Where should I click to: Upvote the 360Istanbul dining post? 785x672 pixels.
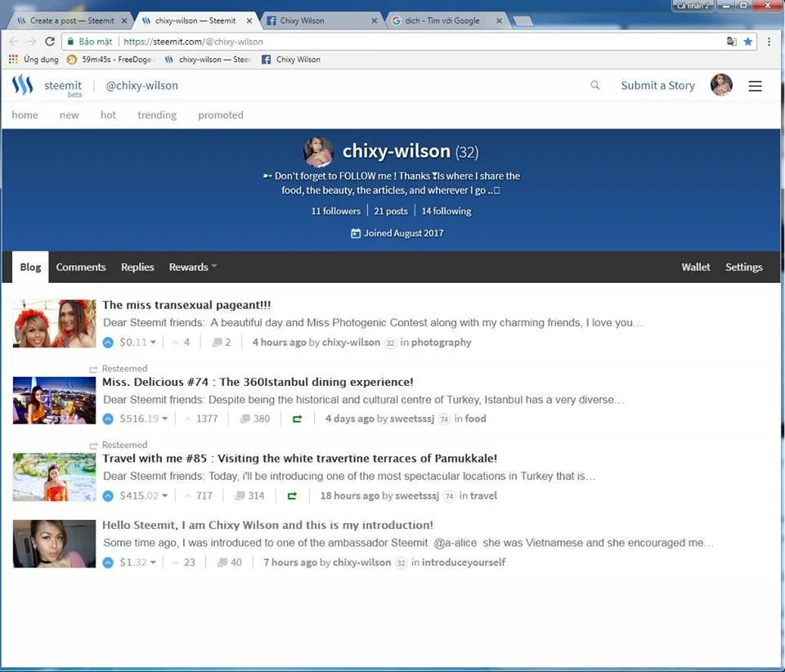tap(108, 419)
